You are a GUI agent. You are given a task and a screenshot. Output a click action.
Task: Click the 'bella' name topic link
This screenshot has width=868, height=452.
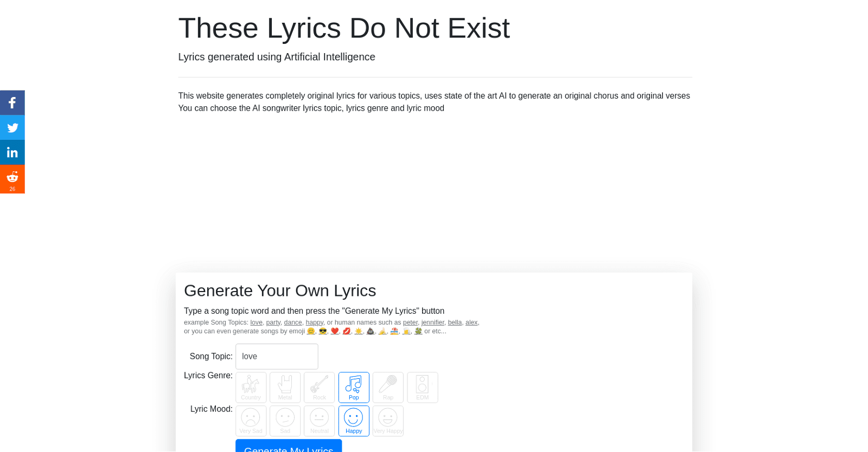[x=455, y=322]
